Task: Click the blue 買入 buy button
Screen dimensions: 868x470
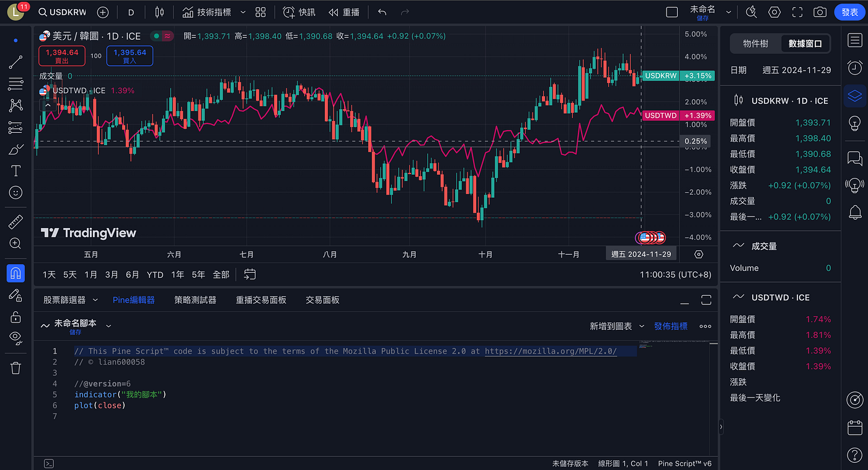Action: tap(130, 56)
